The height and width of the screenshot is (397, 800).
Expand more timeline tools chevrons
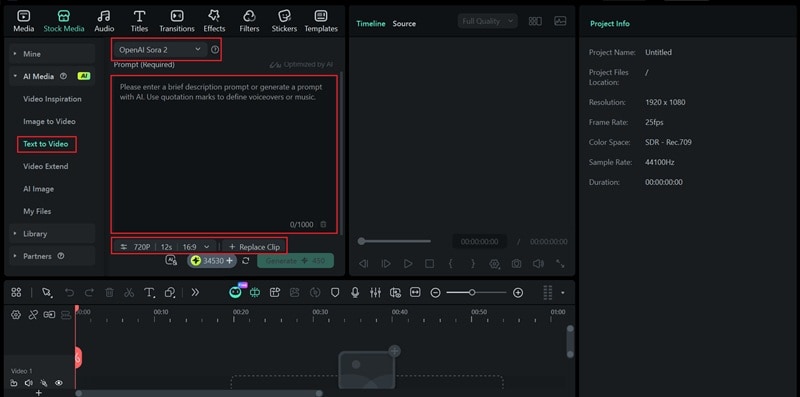pos(195,292)
